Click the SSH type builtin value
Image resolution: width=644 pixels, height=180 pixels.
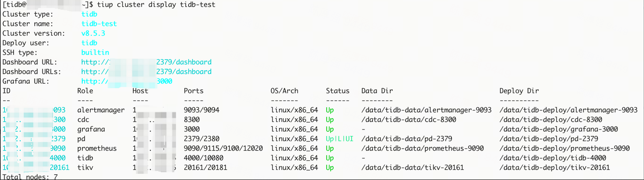coord(95,52)
